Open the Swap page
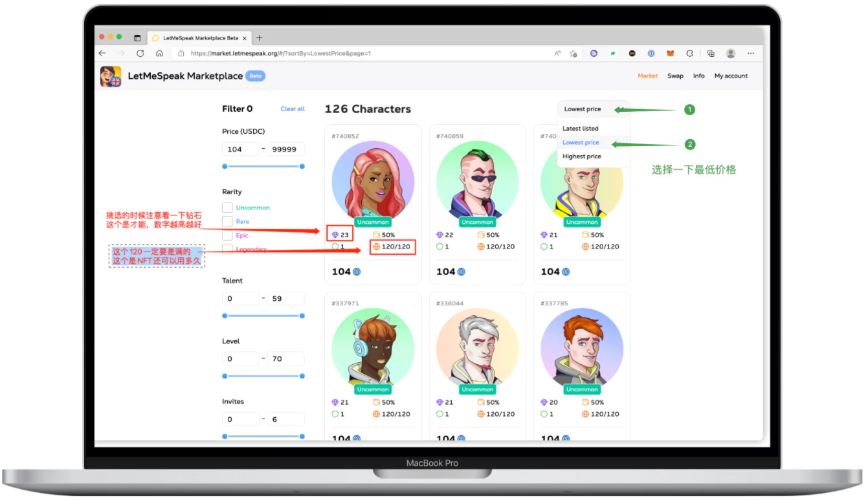The width and height of the screenshot is (868, 500). (675, 76)
